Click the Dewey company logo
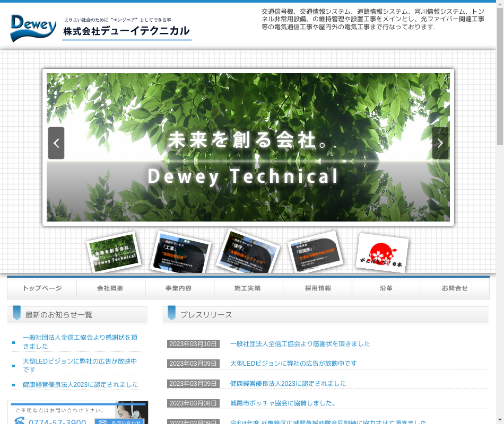Viewport: 504px width, 424px height. pyautogui.click(x=33, y=28)
